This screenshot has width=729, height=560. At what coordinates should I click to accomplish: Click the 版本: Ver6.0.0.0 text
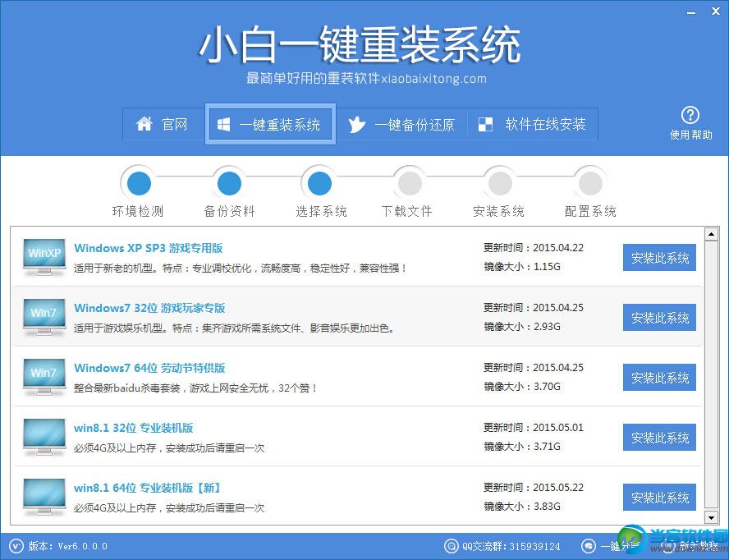[68, 546]
